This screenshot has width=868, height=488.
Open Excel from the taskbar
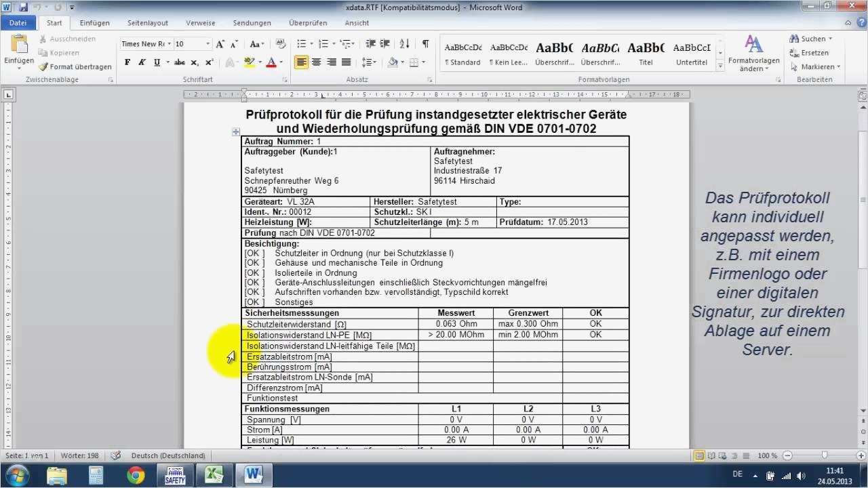point(213,474)
